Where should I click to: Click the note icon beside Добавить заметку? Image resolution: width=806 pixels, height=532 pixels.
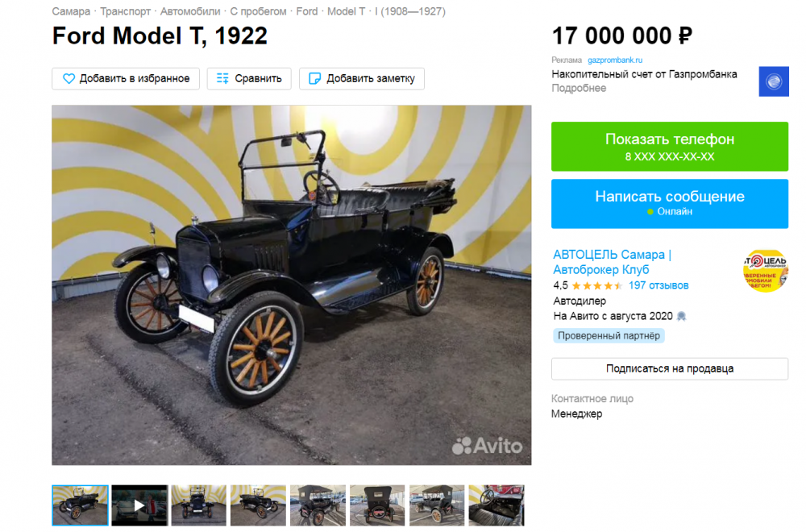(x=314, y=79)
